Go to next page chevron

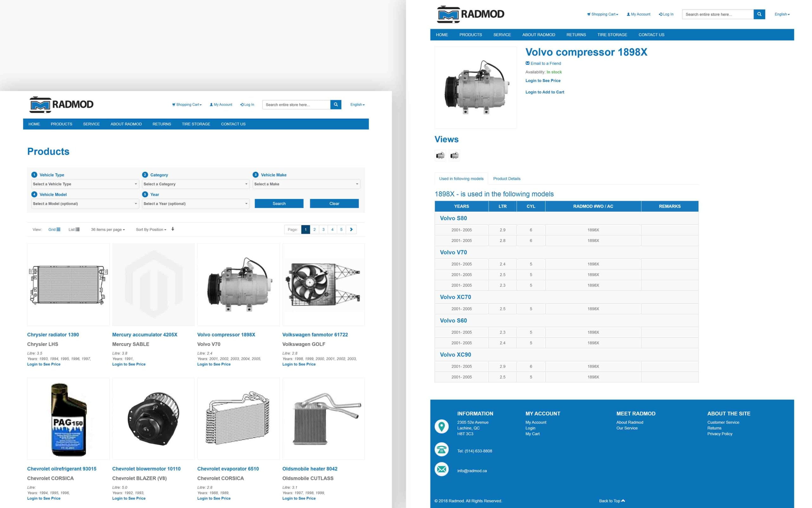point(351,230)
